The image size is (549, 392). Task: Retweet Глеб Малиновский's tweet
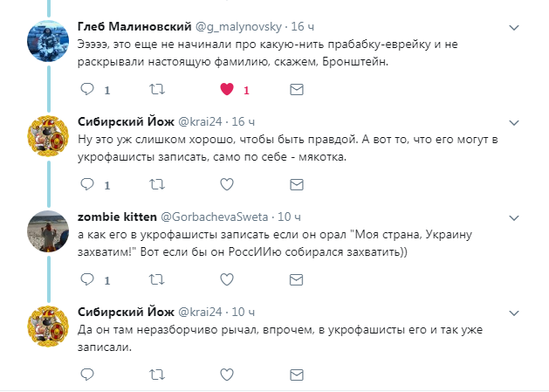(157, 89)
